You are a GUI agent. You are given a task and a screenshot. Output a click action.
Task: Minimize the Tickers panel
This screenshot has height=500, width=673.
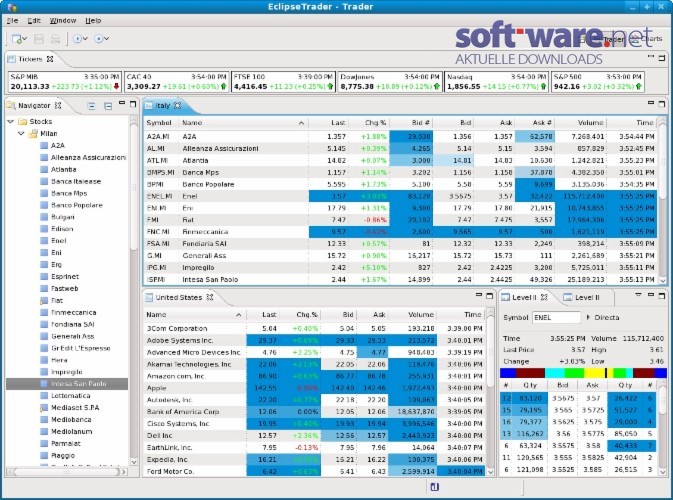point(651,57)
